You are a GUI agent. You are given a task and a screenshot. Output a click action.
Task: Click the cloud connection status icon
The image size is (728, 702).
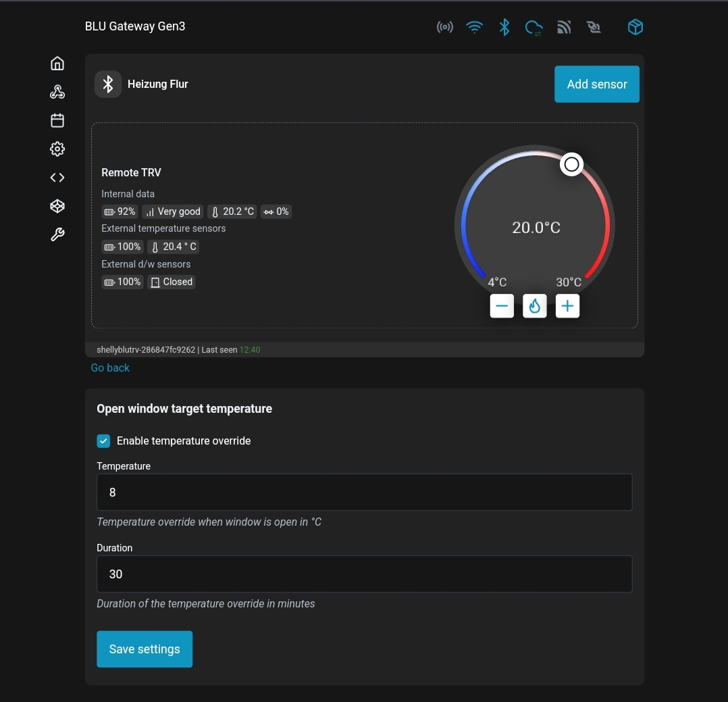tap(534, 27)
